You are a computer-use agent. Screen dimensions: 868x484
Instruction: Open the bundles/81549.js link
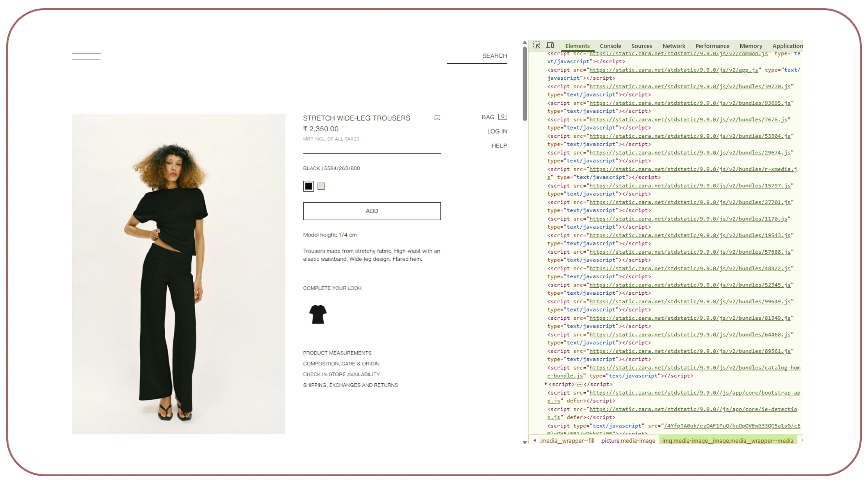pos(690,318)
